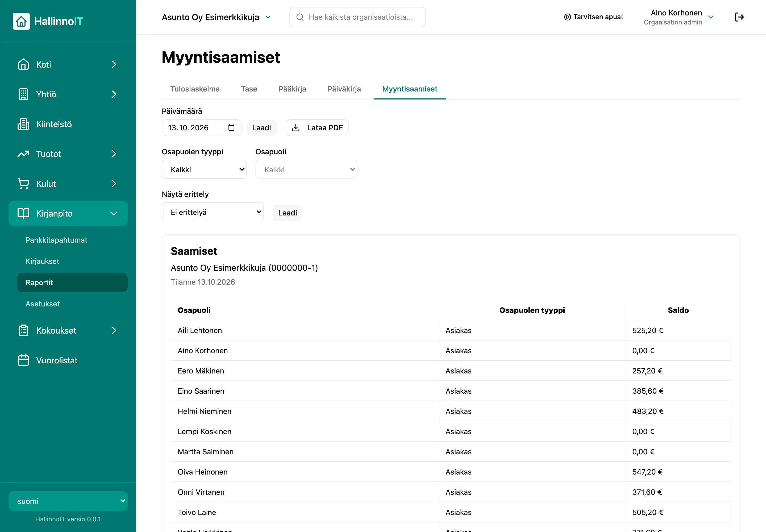
Task: Click the Vuorolistat calendar icon
Action: pyautogui.click(x=23, y=360)
